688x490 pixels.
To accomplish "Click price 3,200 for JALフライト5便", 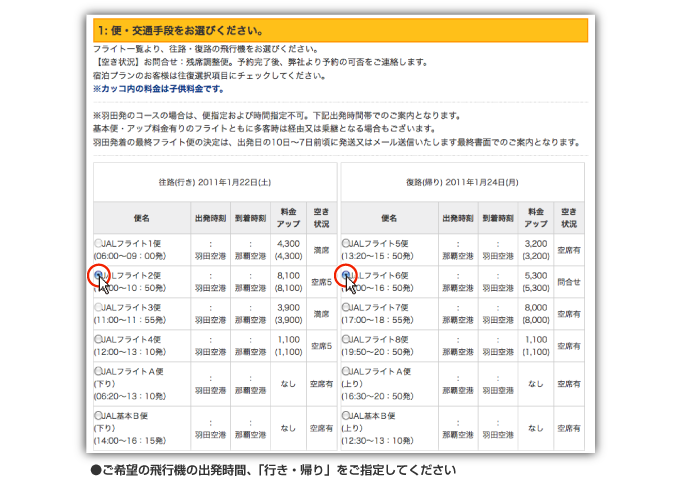I will pyautogui.click(x=536, y=243).
